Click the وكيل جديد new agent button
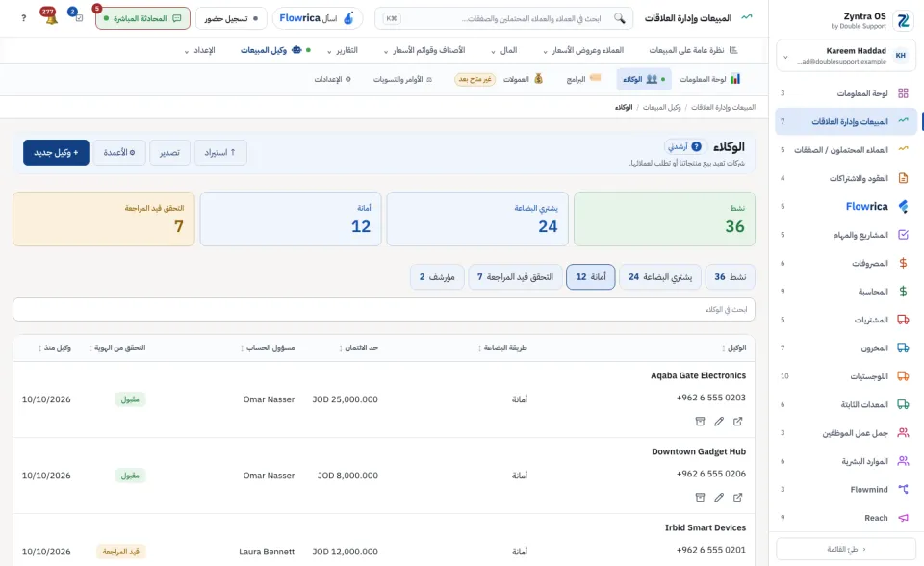This screenshot has width=924, height=566. coord(56,152)
